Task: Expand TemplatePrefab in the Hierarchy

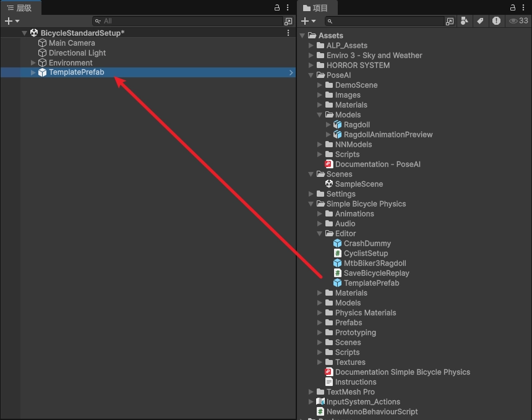Action: pyautogui.click(x=33, y=72)
